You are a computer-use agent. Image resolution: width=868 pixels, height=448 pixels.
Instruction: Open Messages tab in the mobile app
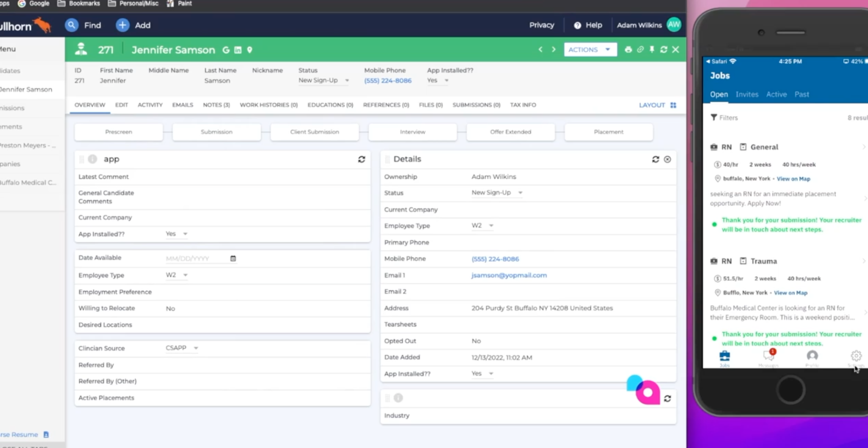769,356
